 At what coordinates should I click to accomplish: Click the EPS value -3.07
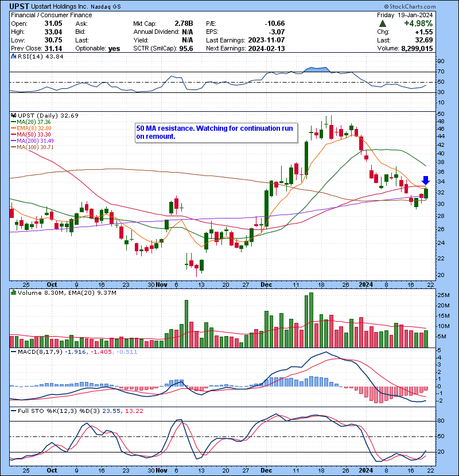pyautogui.click(x=277, y=32)
